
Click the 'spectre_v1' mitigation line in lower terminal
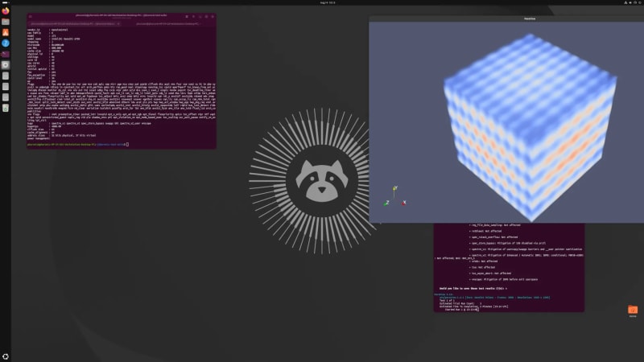click(526, 249)
